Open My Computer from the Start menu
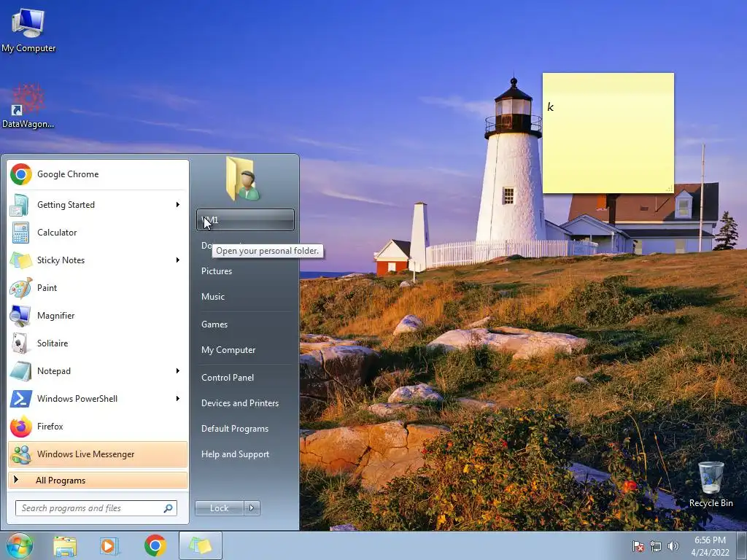This screenshot has height=560, width=747. click(245, 350)
